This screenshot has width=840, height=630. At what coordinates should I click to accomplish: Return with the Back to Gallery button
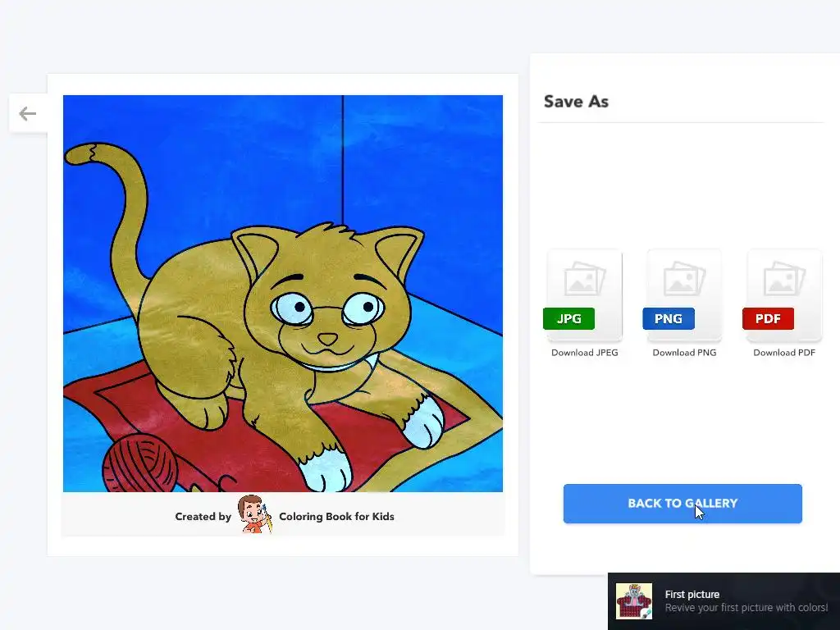(682, 504)
